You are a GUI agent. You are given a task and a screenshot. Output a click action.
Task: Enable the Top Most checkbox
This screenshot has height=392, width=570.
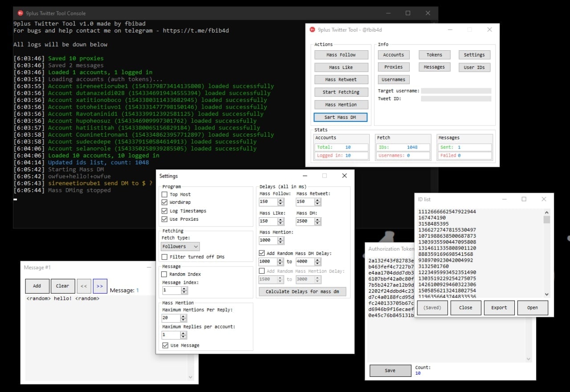165,194
